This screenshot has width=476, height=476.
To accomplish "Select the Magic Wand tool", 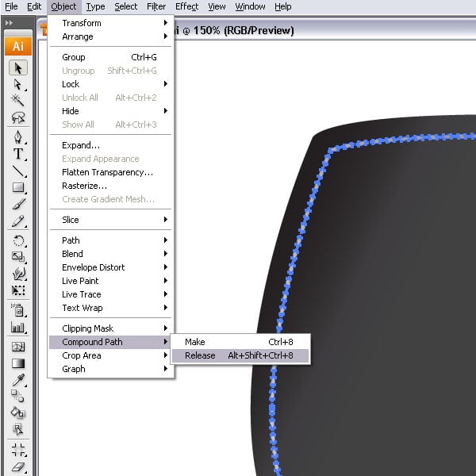I will tap(17, 101).
